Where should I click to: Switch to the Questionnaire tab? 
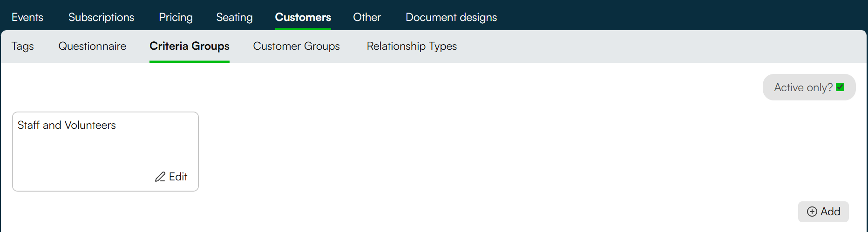92,46
